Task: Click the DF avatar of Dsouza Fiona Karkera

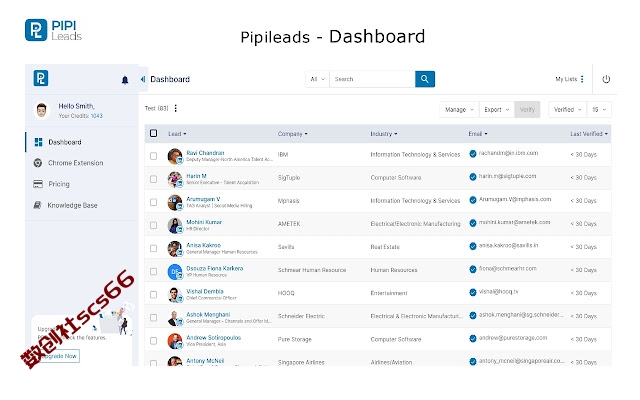Action: [175, 271]
